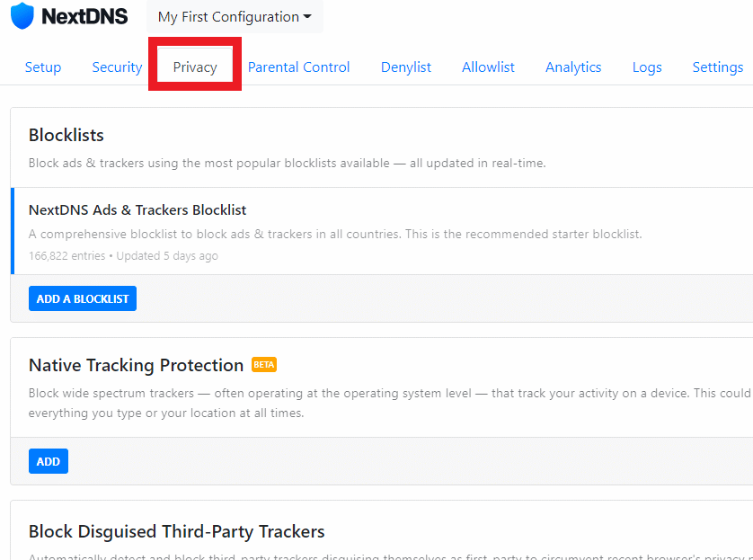View the Analytics tab
Image resolution: width=753 pixels, height=560 pixels.
573,67
